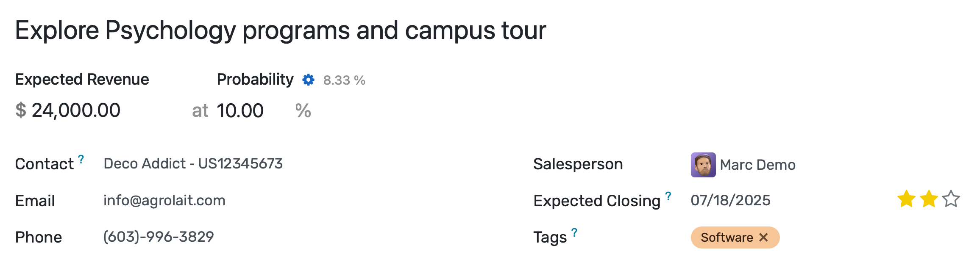Edit the email info@agrolait.com
The height and width of the screenshot is (265, 980).
point(164,200)
